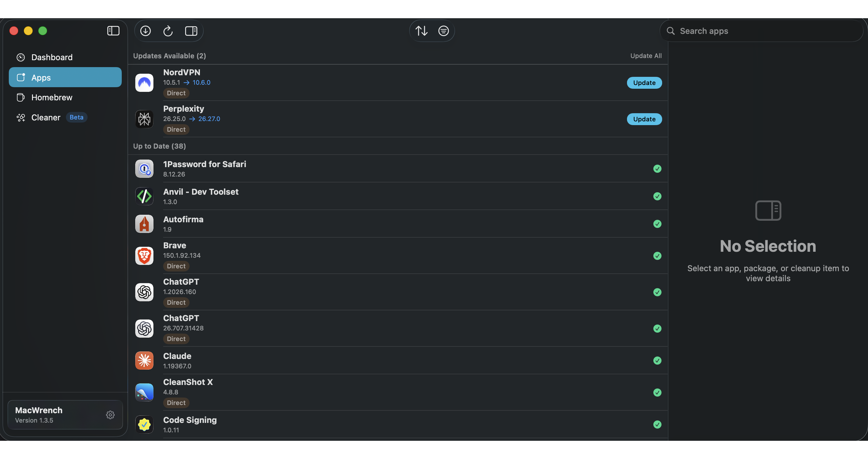Click icon of ChatGPT version 26.707.31428
868x459 pixels.
(x=144, y=328)
